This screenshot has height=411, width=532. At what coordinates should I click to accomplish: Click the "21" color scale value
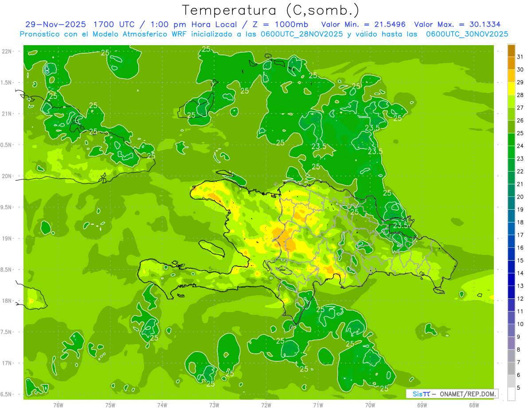[520, 184]
